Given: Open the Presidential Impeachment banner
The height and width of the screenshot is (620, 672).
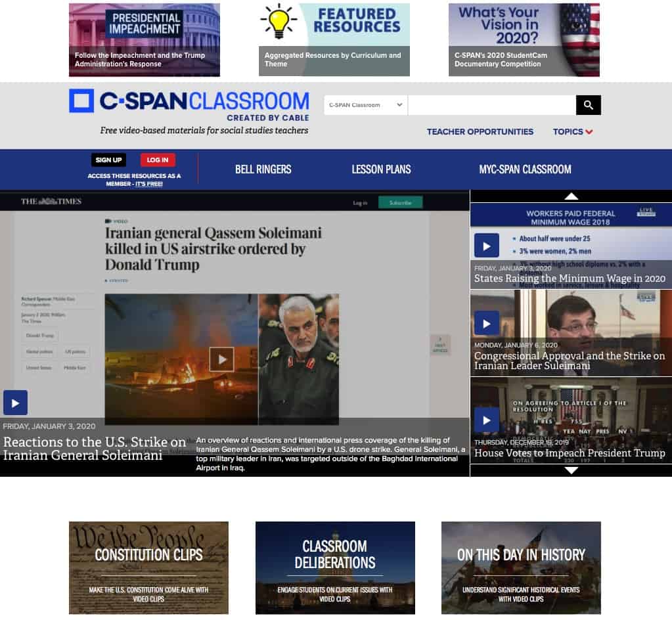Looking at the screenshot, I should (145, 40).
